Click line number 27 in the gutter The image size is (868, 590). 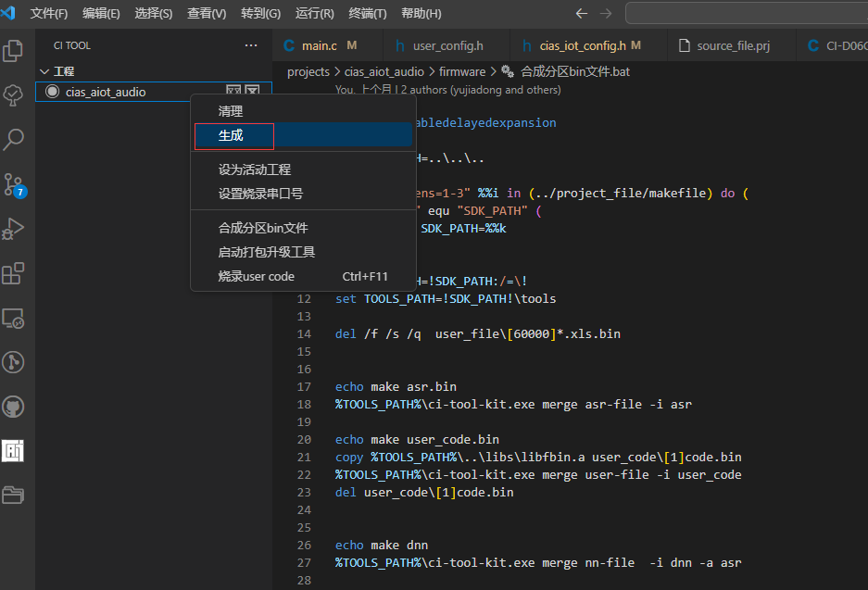(304, 562)
